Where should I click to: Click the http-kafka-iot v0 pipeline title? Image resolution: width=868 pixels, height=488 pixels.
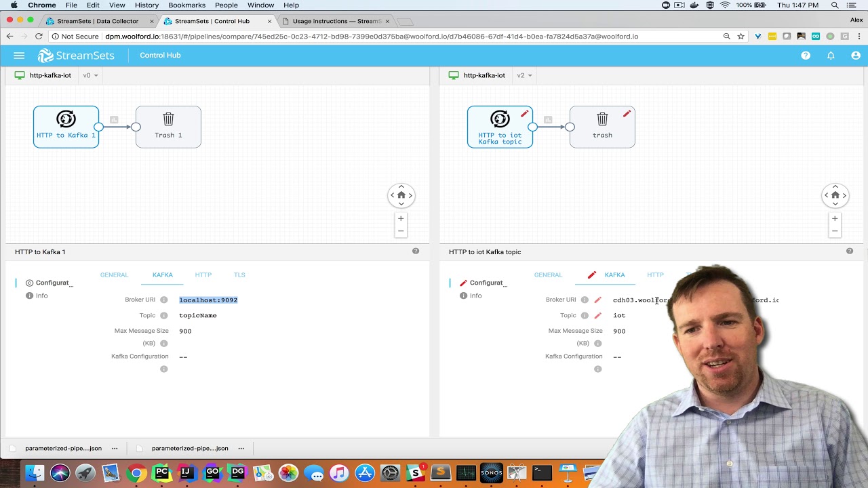point(50,75)
